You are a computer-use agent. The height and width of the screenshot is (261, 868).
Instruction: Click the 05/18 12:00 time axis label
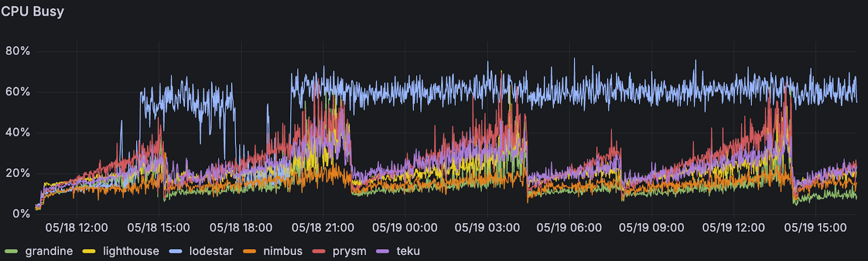76,228
